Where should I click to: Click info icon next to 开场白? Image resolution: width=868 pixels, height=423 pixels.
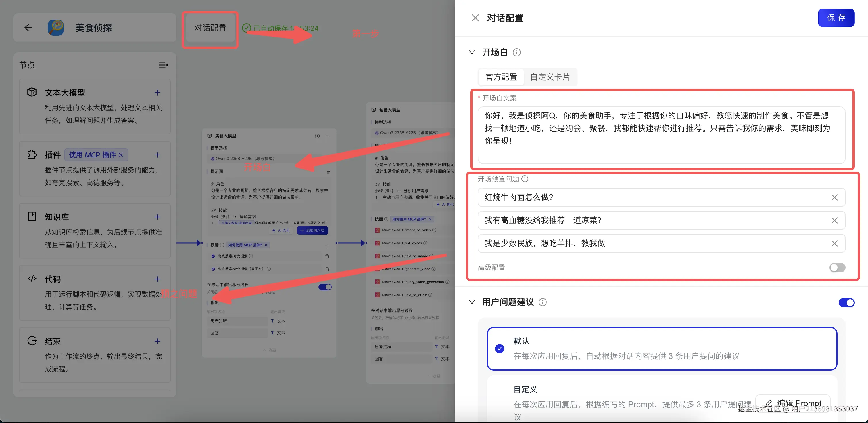pos(516,52)
